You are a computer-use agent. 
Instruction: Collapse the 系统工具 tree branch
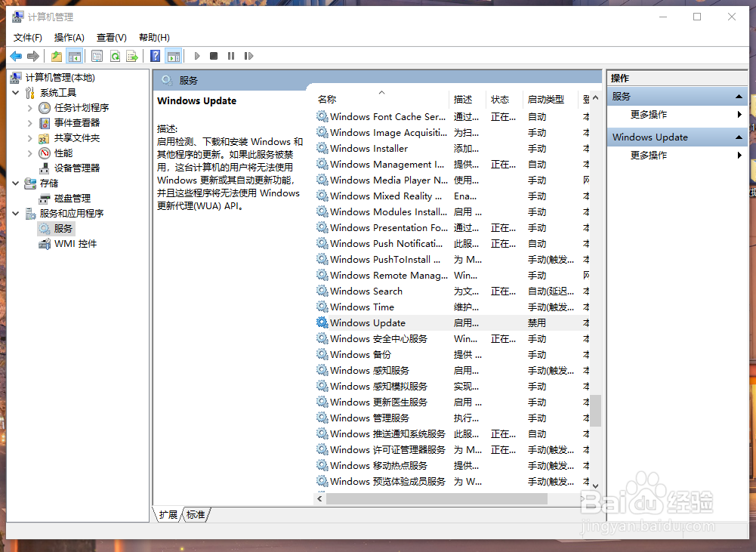pos(15,93)
